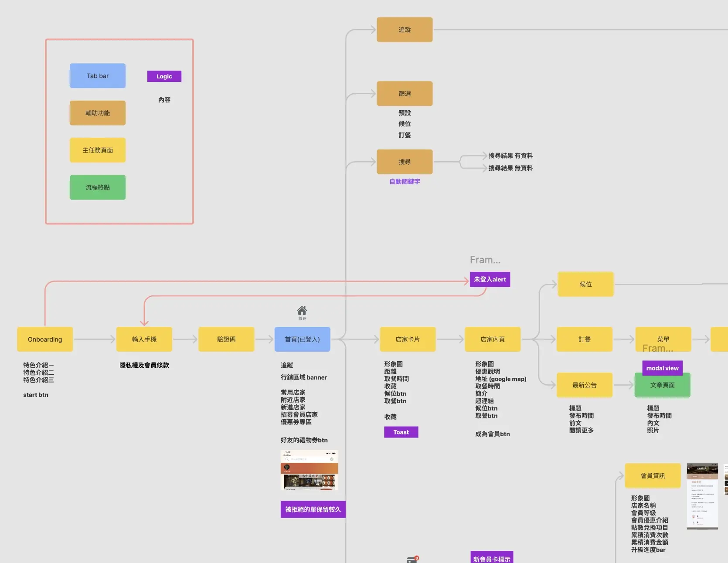
Task: Open the member info screen thumbnail
Action: [x=702, y=496]
